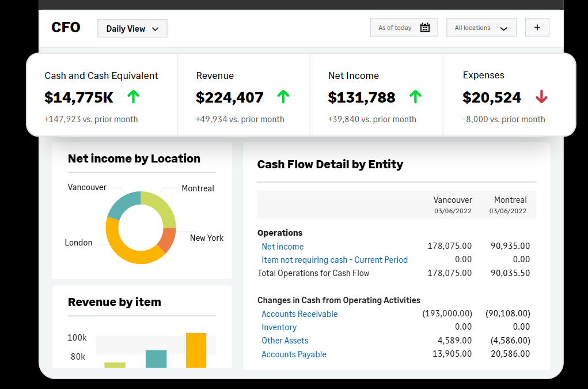Click green up arrow beside Net Income value
This screenshot has height=389, width=588.
click(x=415, y=97)
